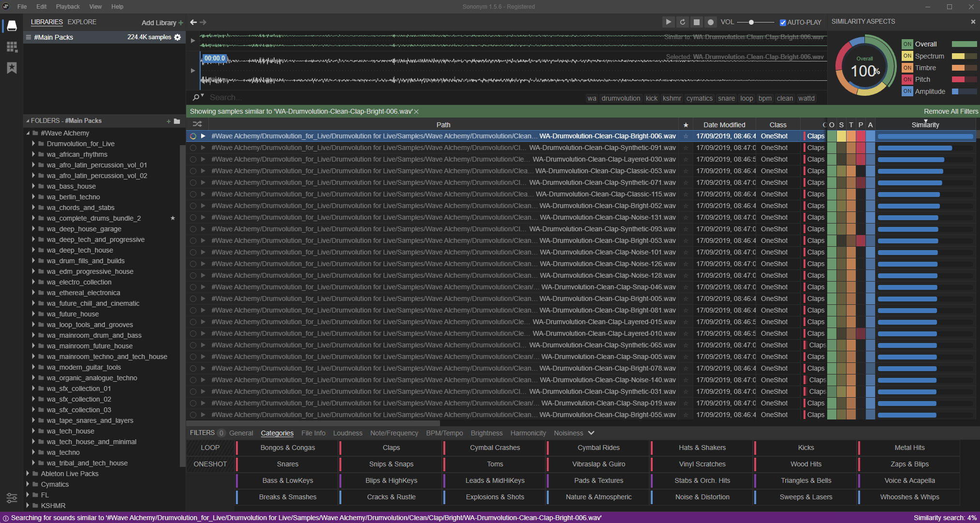This screenshot has height=523, width=980.
Task: Expand more filter tabs chevron
Action: coord(591,433)
